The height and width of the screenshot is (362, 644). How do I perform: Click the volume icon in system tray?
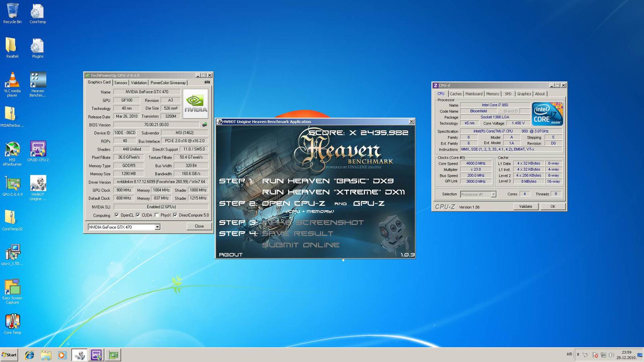(611, 355)
